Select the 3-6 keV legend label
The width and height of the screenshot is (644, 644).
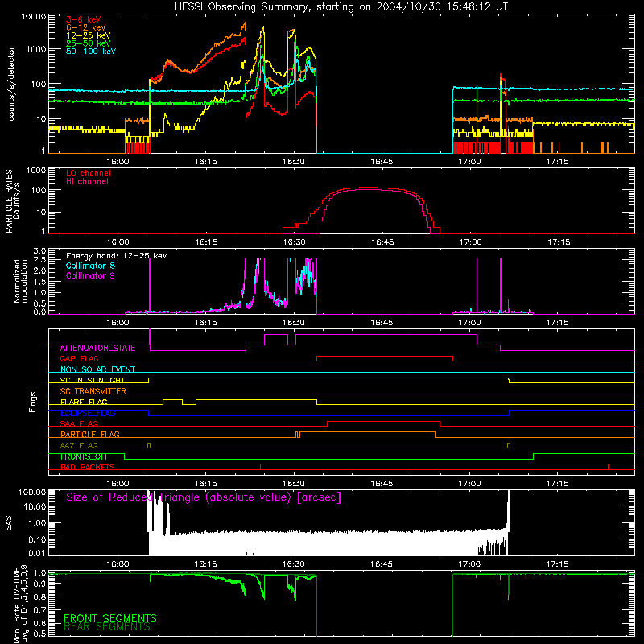[84, 19]
